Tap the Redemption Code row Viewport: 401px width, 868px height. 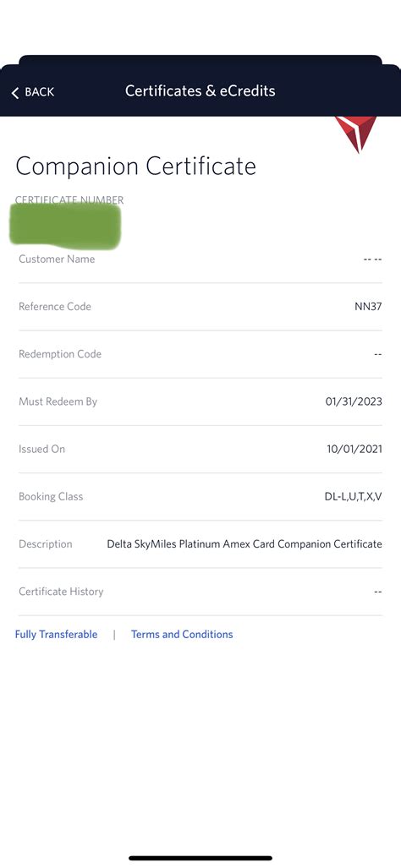tap(200, 354)
